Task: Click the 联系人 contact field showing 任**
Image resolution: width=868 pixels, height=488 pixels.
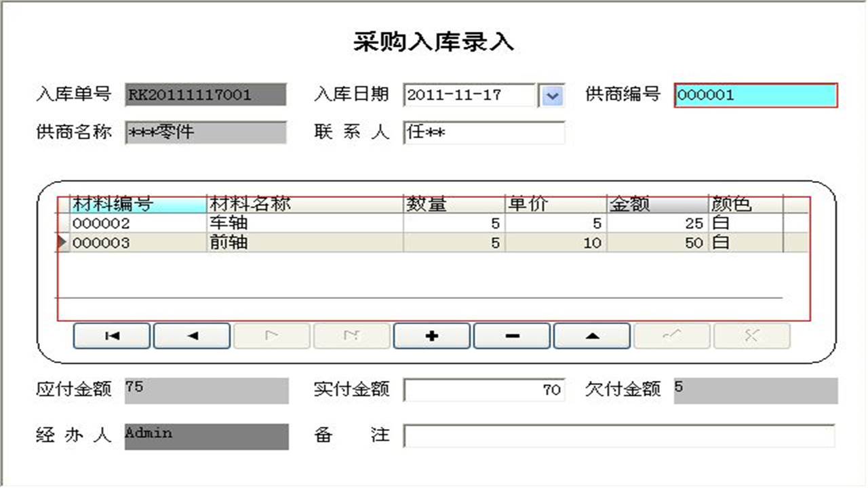Action: click(x=484, y=134)
